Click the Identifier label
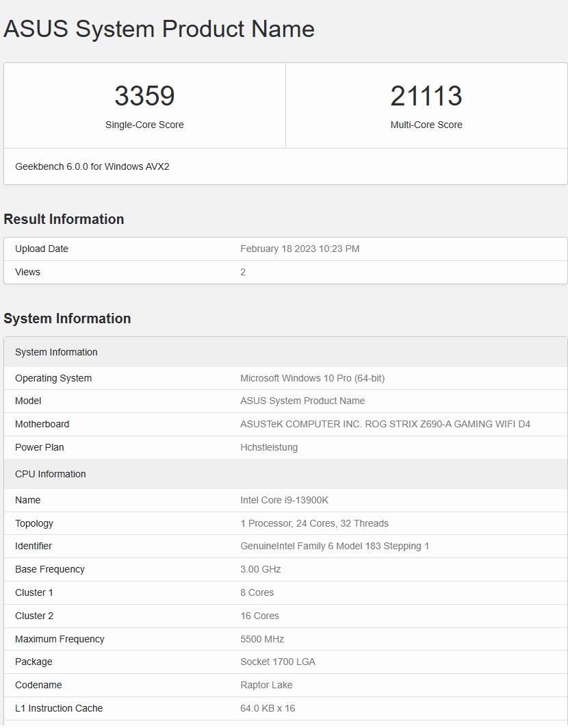The height and width of the screenshot is (728, 568). (34, 546)
